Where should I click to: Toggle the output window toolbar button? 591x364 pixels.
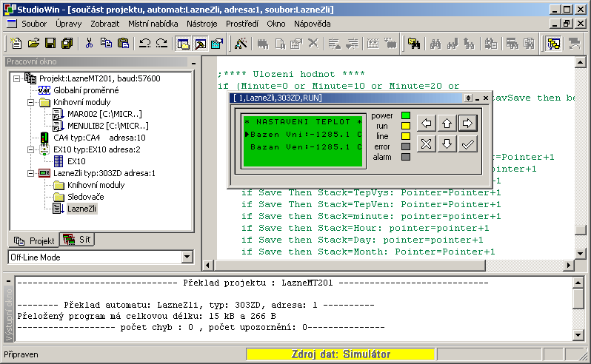click(x=200, y=44)
